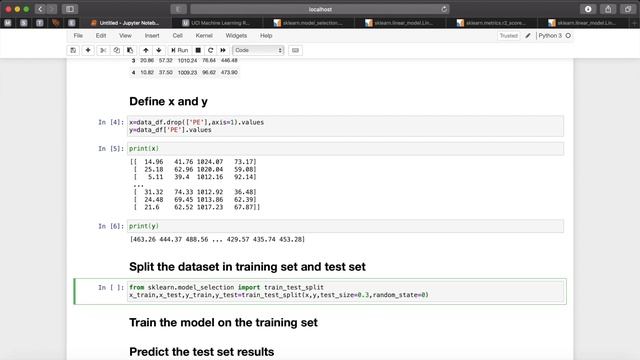Open the cell type Code dropdown

[258, 50]
